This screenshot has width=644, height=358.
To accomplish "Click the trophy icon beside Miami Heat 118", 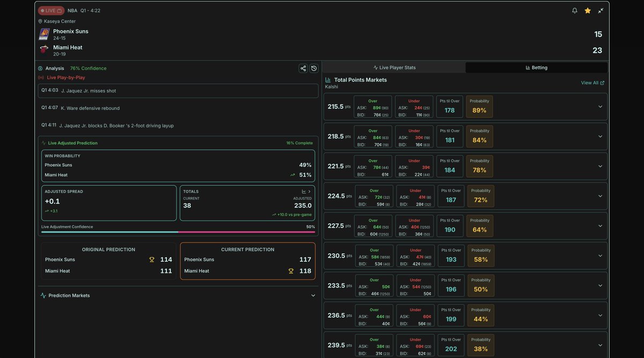I will 291,271.
